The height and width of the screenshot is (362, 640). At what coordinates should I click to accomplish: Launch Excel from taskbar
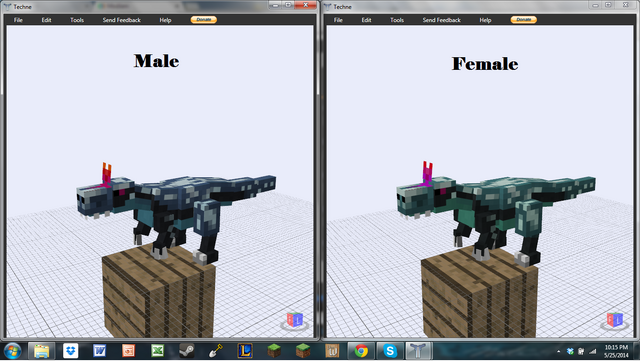coord(157,351)
